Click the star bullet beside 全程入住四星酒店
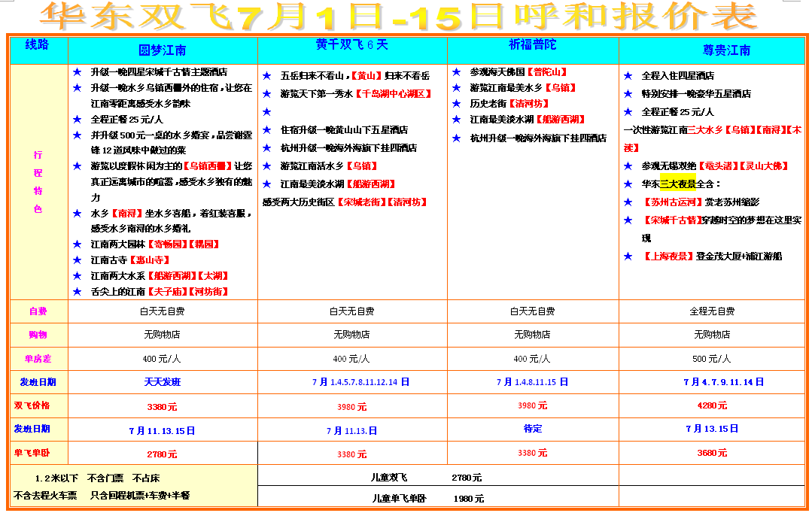 tap(628, 76)
